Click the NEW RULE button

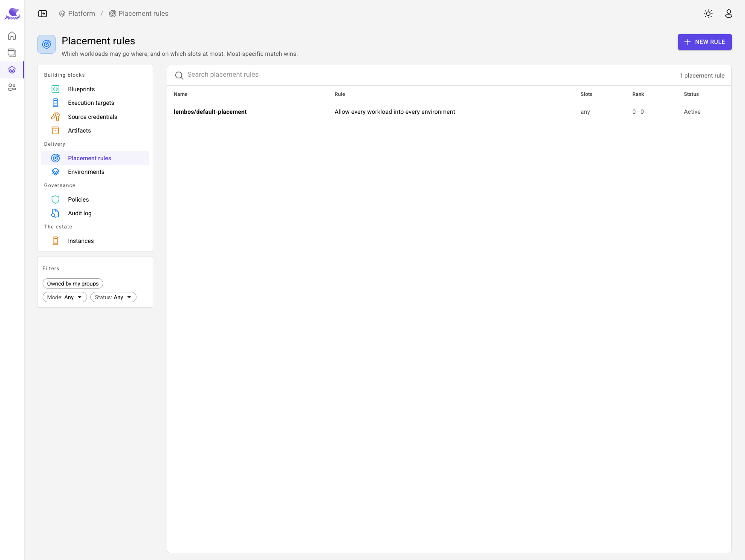pos(704,42)
